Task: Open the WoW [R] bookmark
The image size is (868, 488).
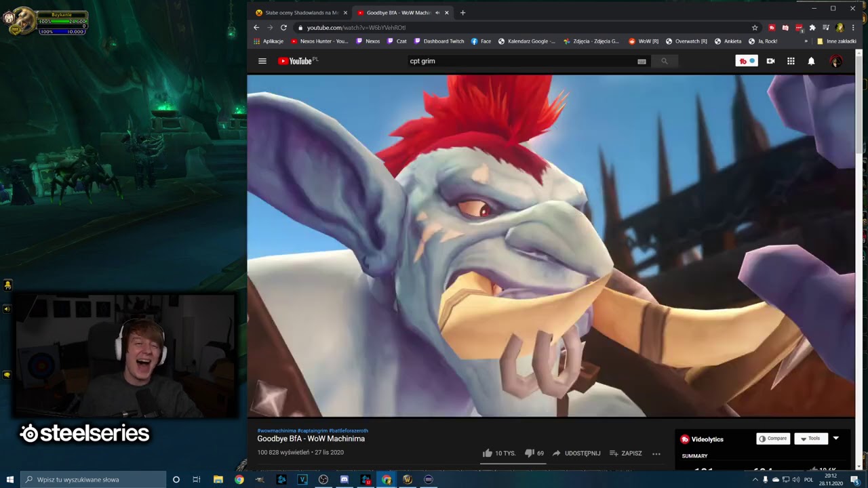Action: 644,41
